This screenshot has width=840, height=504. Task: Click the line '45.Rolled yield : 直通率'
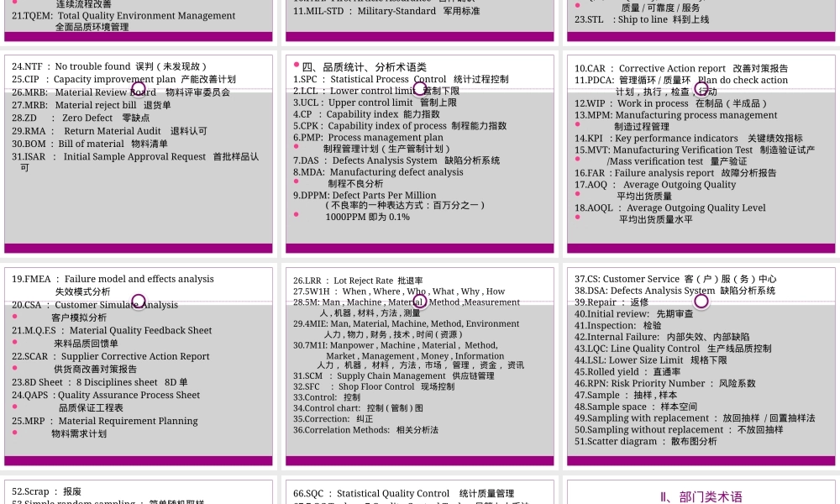(627, 372)
